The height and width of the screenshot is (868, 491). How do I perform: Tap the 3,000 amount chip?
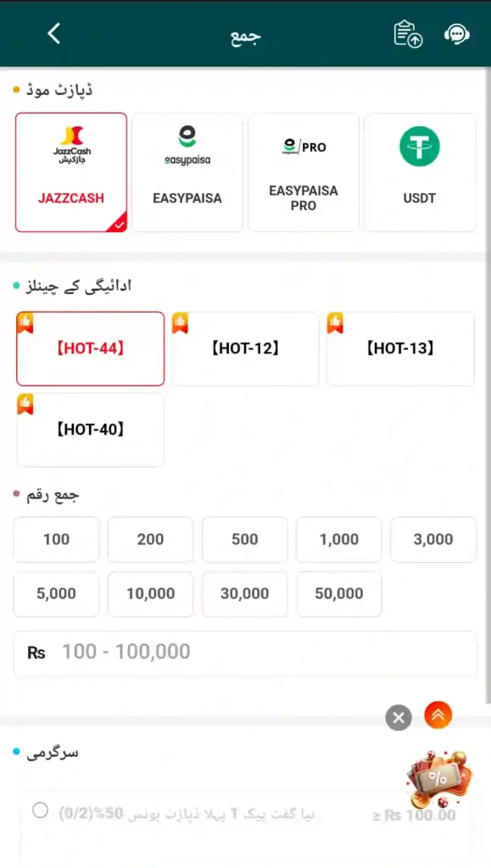tap(432, 539)
